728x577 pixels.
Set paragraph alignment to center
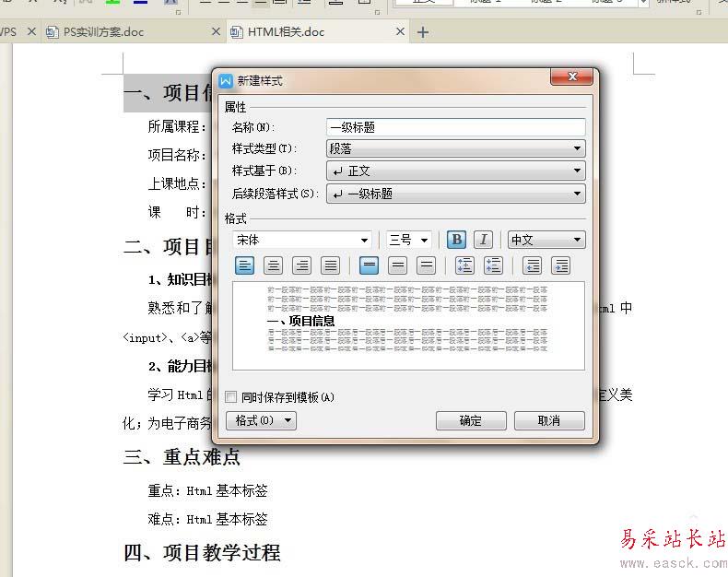(273, 265)
